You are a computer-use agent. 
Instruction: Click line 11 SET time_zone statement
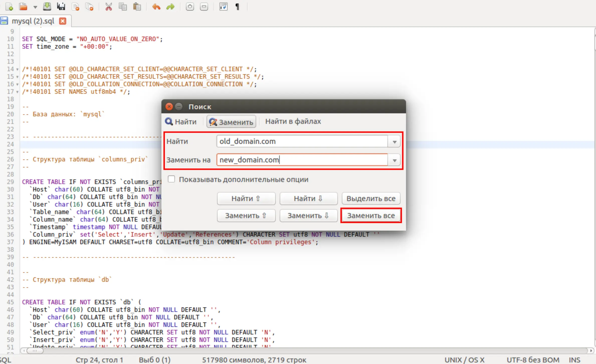pyautogui.click(x=67, y=47)
